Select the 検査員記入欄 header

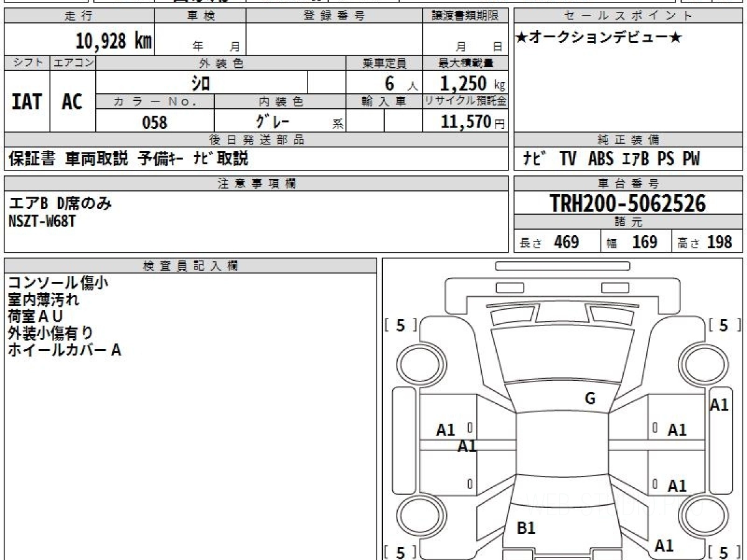point(190,266)
